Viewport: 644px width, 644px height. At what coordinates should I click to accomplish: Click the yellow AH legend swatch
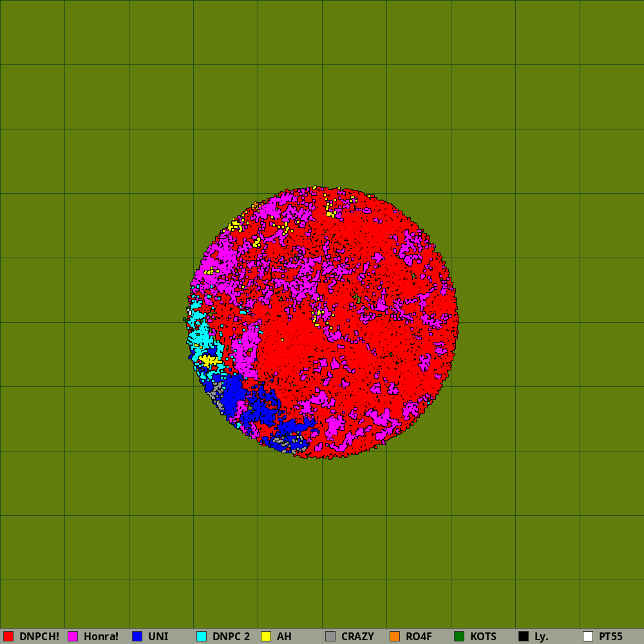(266, 636)
